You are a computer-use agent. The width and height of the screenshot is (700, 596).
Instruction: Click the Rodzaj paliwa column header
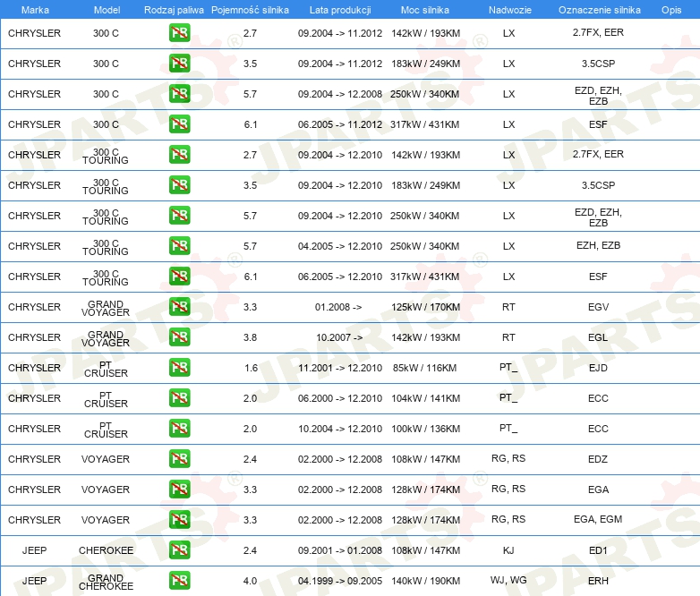point(174,10)
